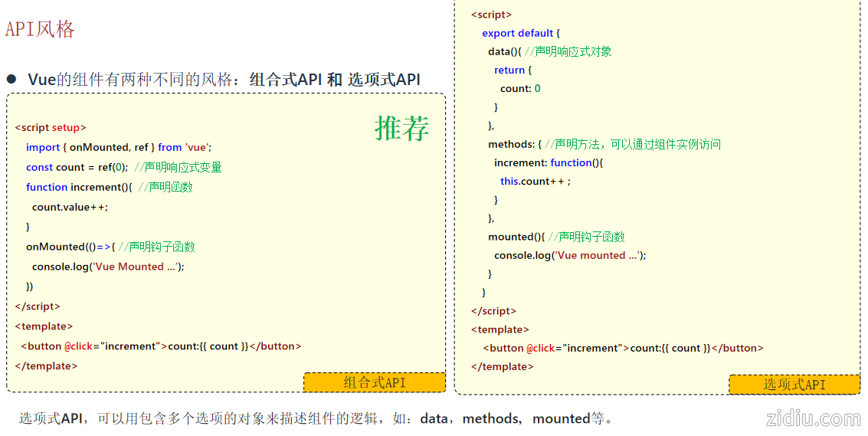Image resolution: width=868 pixels, height=436 pixels.
Task: Click the "count: 0" property line
Action: click(x=520, y=88)
